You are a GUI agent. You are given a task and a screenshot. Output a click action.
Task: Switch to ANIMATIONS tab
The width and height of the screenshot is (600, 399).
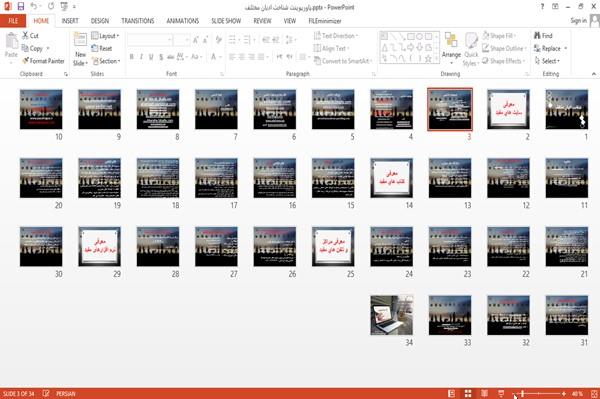(183, 21)
